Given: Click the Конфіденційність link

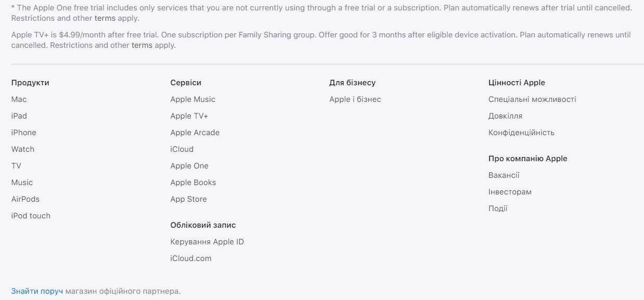Looking at the screenshot, I should pos(521,133).
